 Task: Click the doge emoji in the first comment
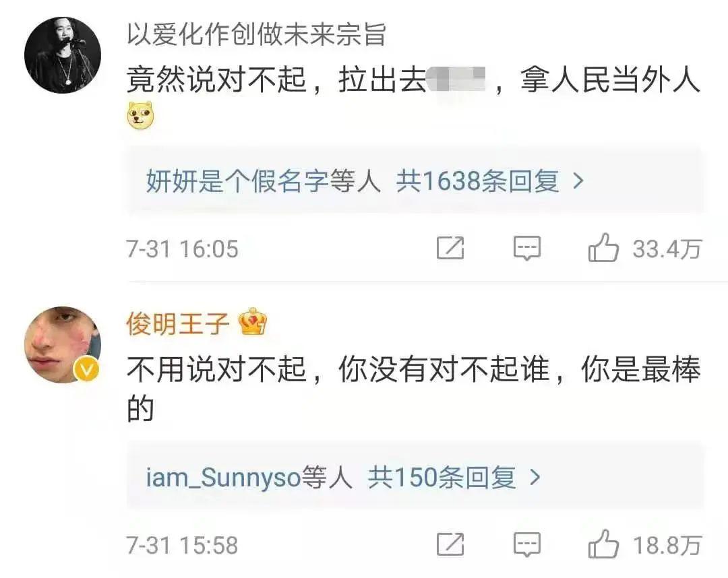[141, 117]
